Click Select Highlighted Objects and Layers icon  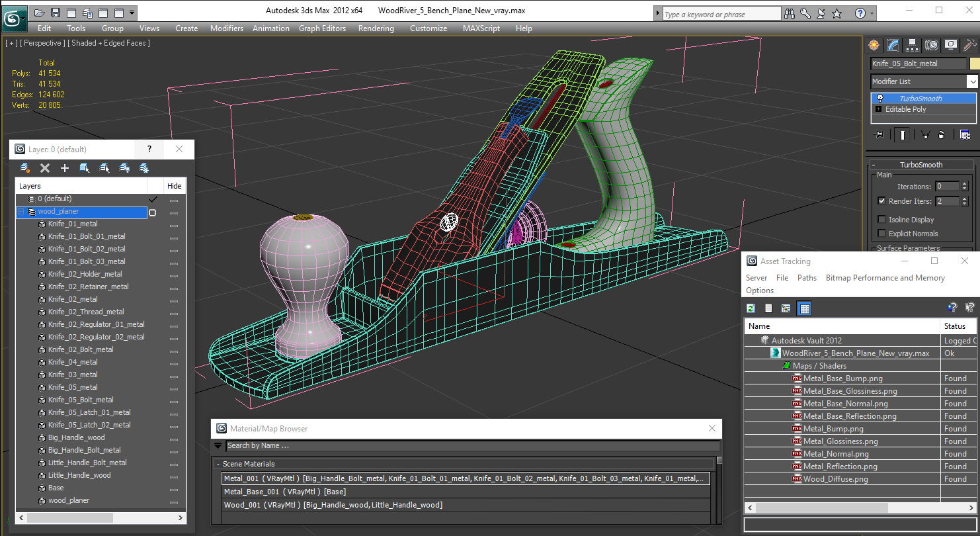pyautogui.click(x=85, y=168)
